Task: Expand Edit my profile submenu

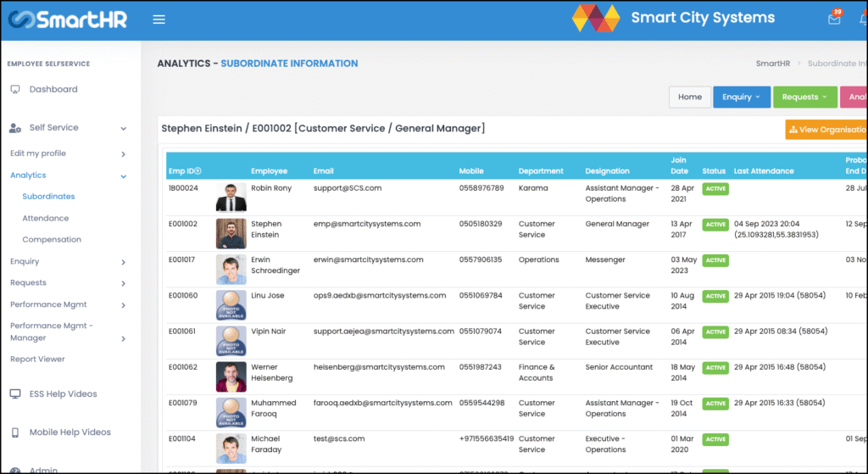Action: 124,154
